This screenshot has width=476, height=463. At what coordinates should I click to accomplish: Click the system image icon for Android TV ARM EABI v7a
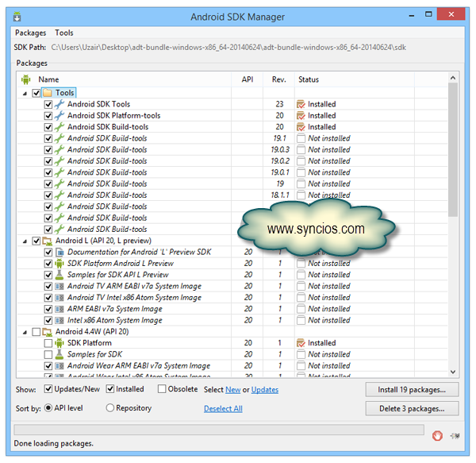pyautogui.click(x=59, y=286)
